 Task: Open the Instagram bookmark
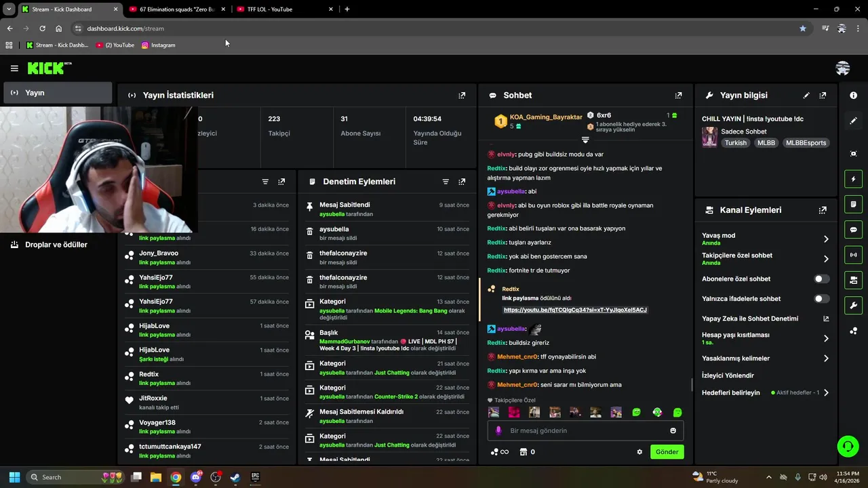[158, 45]
